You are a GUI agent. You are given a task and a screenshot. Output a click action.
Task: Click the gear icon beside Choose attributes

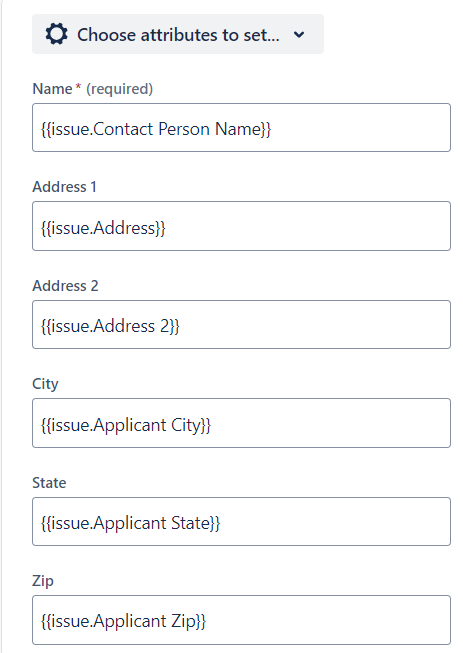57,34
